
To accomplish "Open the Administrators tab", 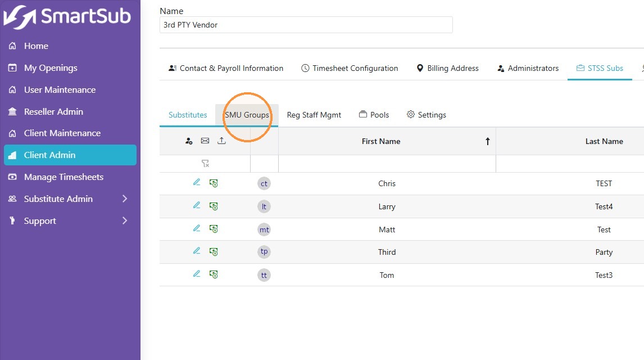I will tap(528, 68).
